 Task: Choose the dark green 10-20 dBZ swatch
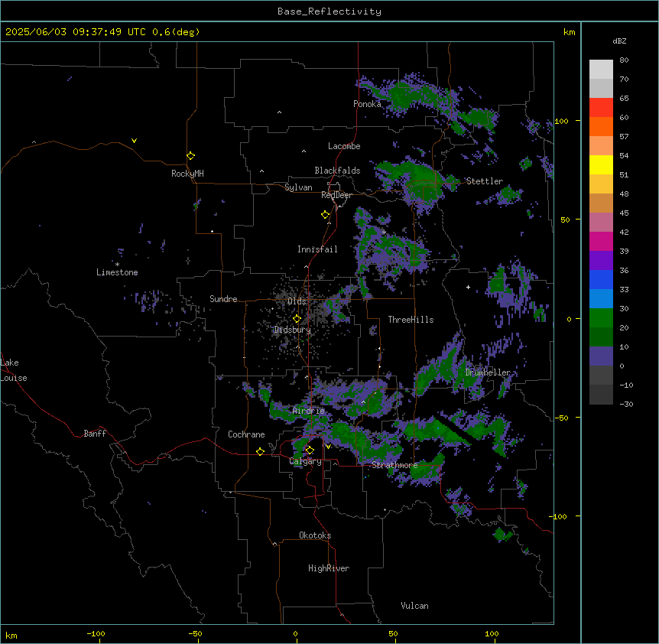601,337
